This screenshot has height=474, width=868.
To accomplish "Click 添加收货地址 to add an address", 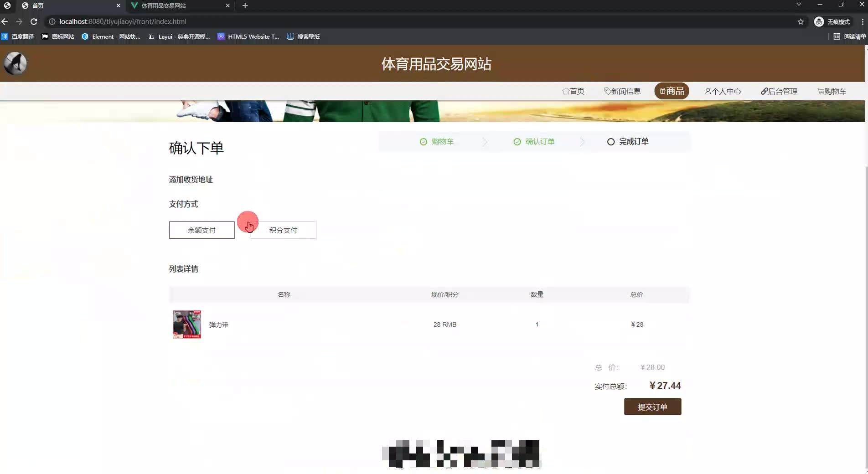I will pos(191,180).
